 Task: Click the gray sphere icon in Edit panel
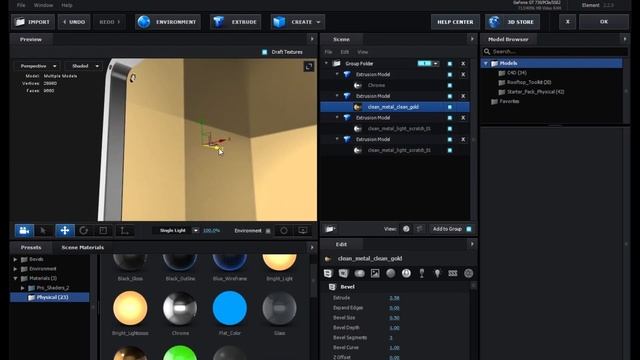(391, 273)
